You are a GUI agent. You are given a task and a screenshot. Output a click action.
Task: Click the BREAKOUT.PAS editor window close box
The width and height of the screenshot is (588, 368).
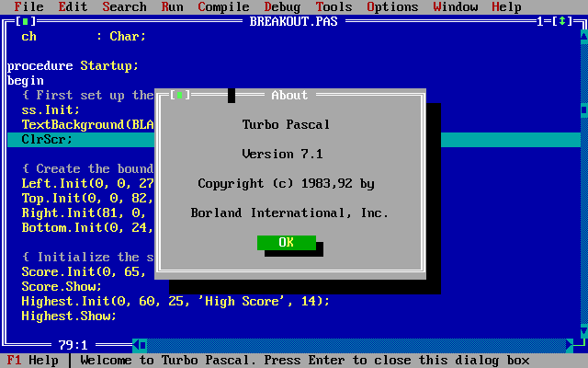tap(25, 21)
